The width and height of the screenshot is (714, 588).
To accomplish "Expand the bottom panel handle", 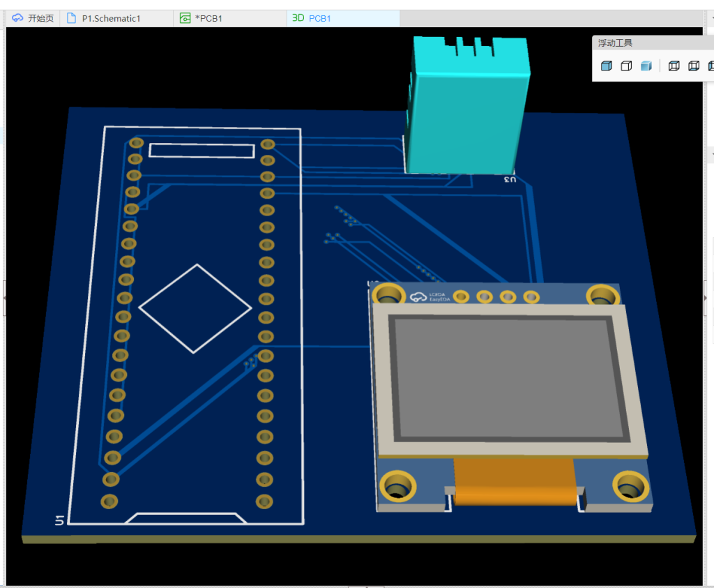I will (x=366, y=587).
